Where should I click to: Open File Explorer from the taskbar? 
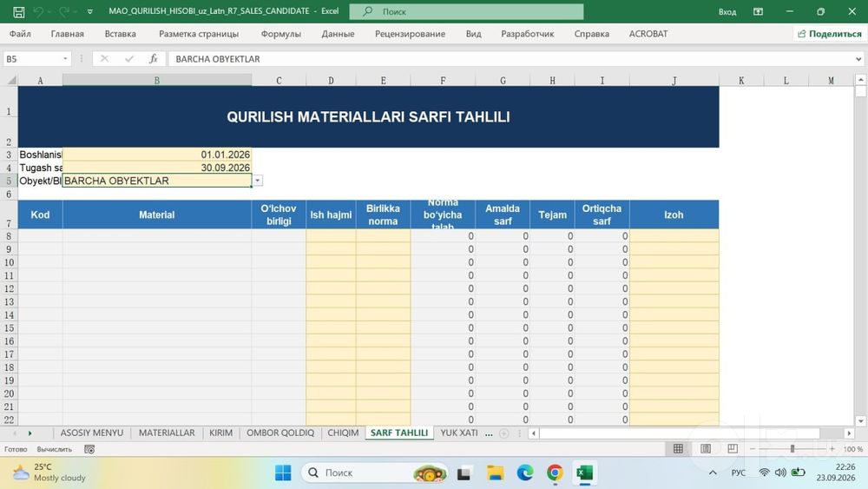pos(495,473)
